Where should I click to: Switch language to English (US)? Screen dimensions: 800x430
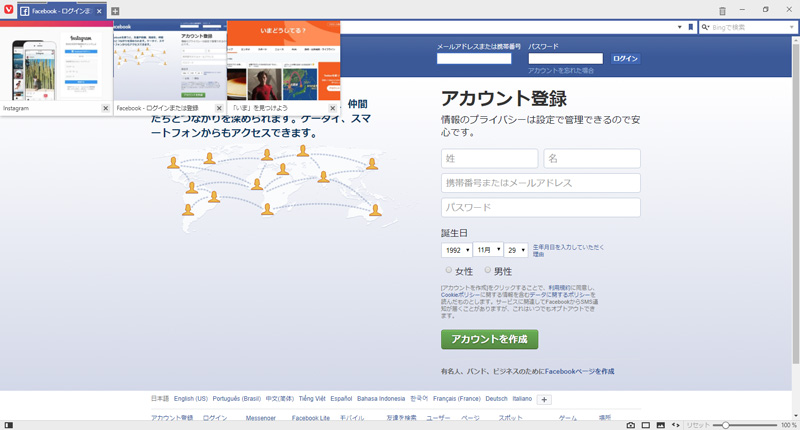click(191, 399)
